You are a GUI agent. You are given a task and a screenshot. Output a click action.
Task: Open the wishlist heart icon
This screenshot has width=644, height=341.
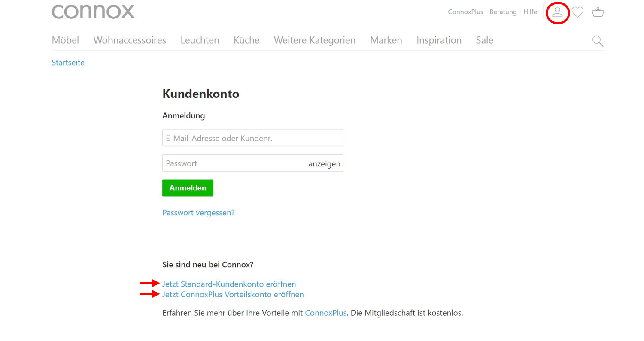click(577, 12)
